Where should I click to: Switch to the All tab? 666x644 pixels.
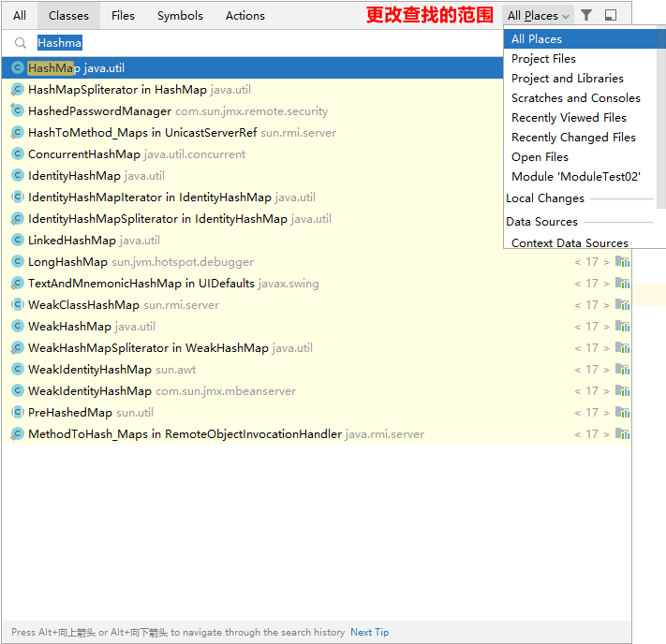20,16
